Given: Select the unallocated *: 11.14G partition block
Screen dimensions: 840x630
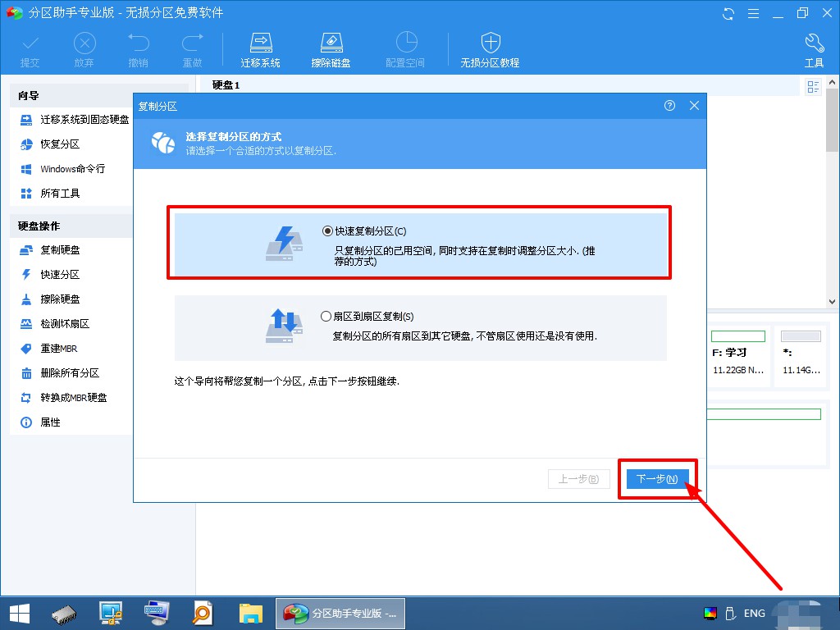Looking at the screenshot, I should tap(801, 356).
